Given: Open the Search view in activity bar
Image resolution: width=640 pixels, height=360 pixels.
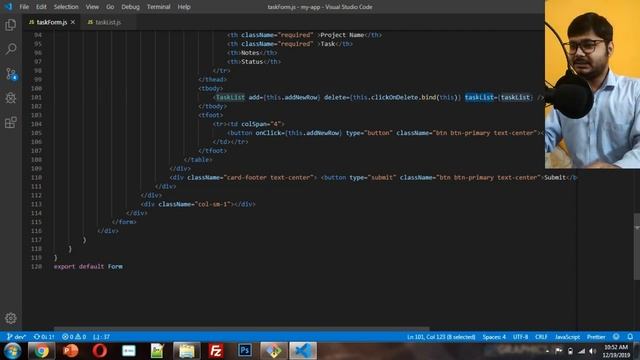Looking at the screenshot, I should click(x=11, y=49).
